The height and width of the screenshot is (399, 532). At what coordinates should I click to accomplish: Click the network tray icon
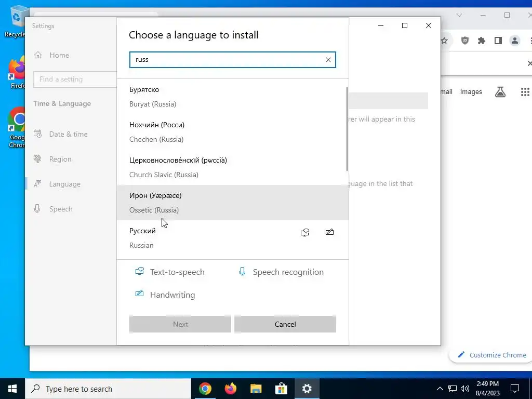pos(453,389)
